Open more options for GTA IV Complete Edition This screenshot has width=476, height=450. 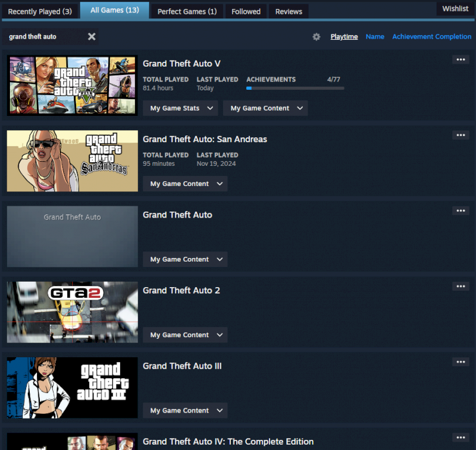461,438
